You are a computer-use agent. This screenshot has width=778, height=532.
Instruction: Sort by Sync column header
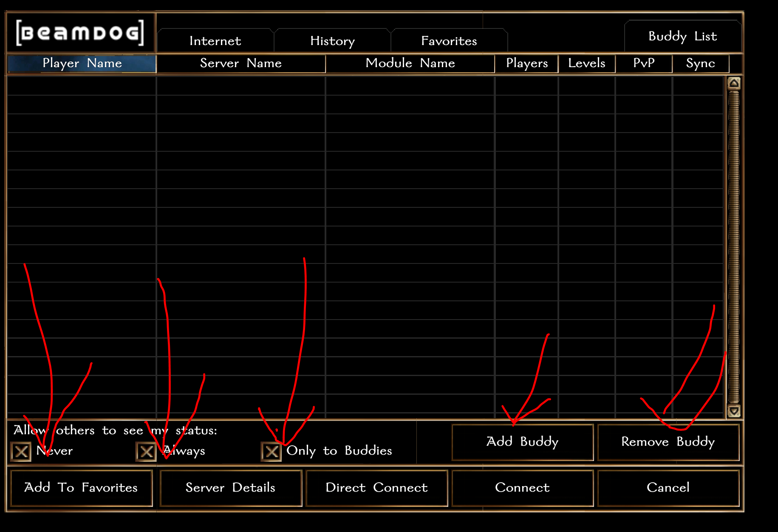tap(701, 63)
